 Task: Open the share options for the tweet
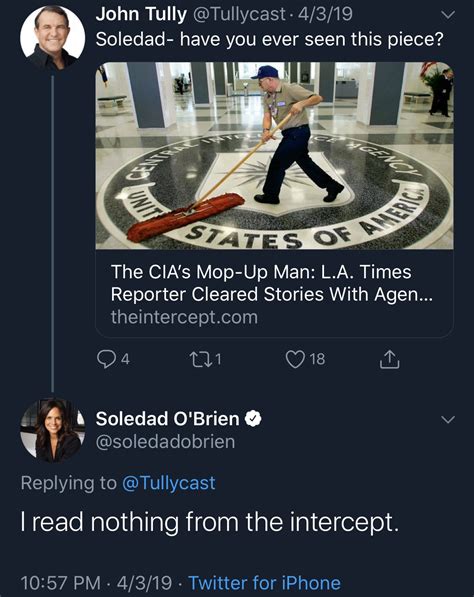click(x=389, y=359)
